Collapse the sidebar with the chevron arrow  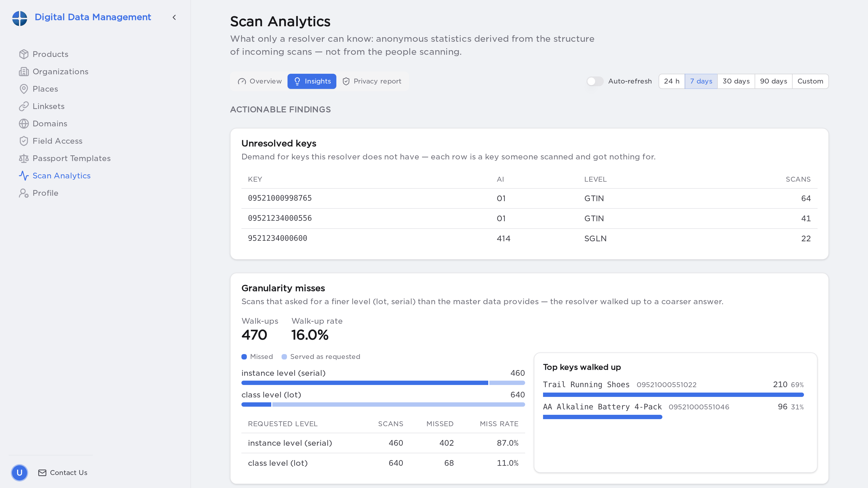coord(174,17)
